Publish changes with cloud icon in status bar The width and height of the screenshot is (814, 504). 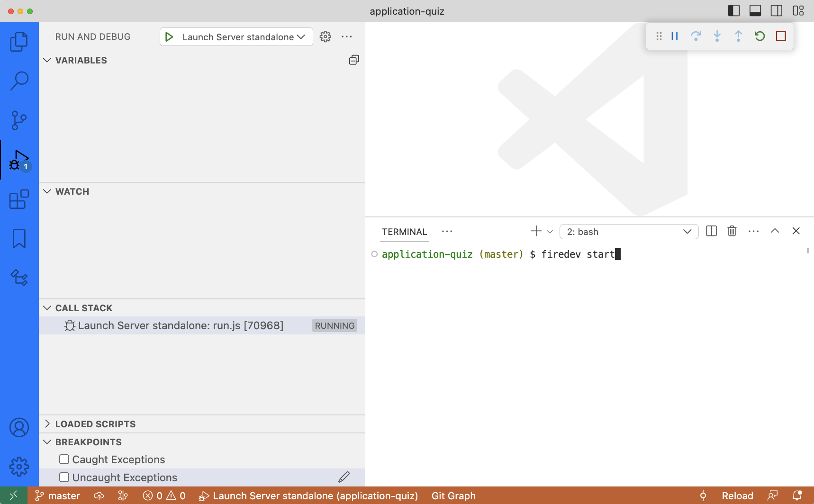click(99, 495)
